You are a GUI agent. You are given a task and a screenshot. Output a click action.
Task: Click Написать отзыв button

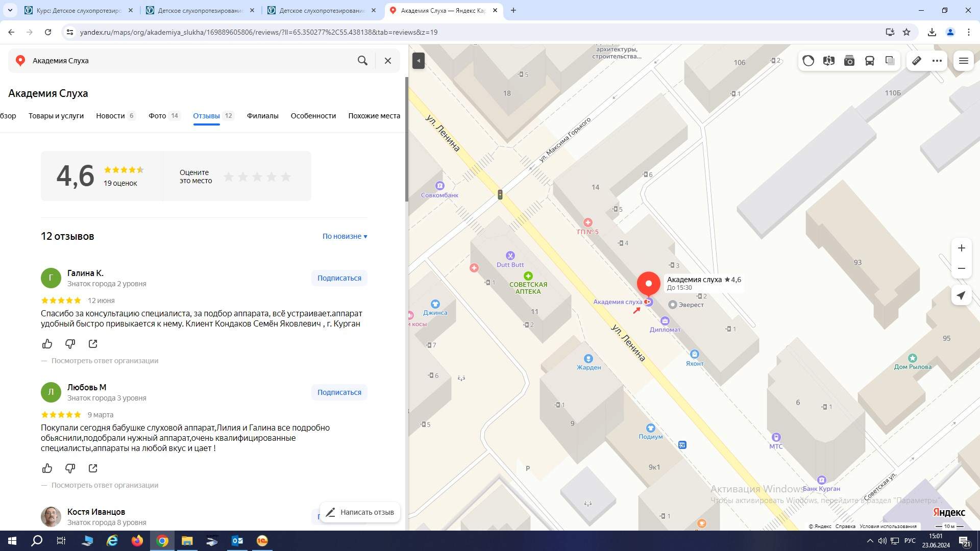point(360,512)
